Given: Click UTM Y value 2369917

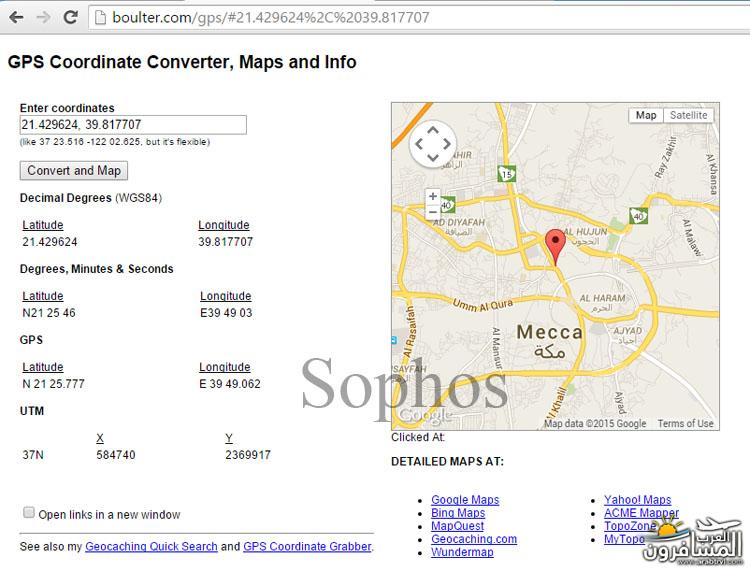Looking at the screenshot, I should (248, 455).
